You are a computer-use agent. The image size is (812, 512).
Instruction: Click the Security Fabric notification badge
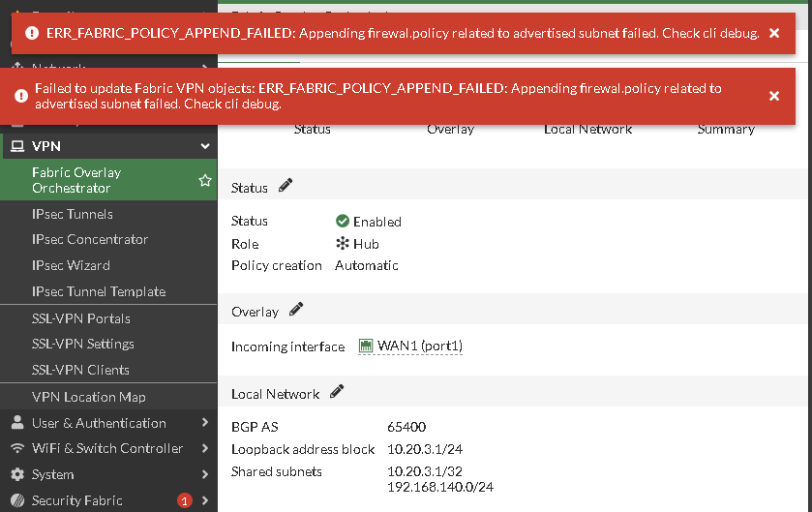click(184, 500)
